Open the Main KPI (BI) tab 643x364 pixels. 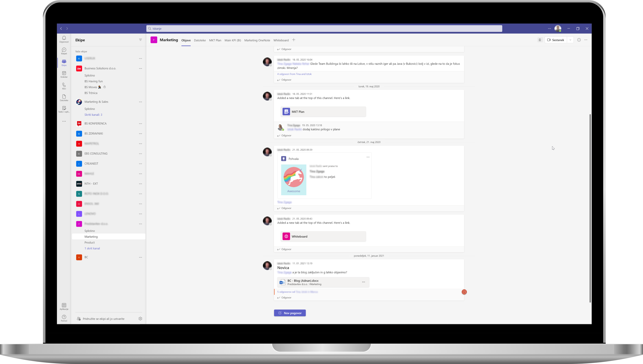point(233,40)
